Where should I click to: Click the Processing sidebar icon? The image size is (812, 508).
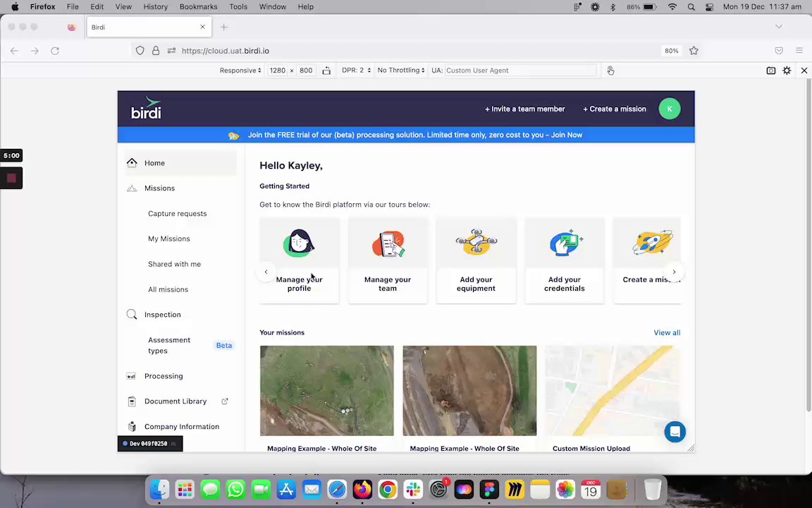132,376
